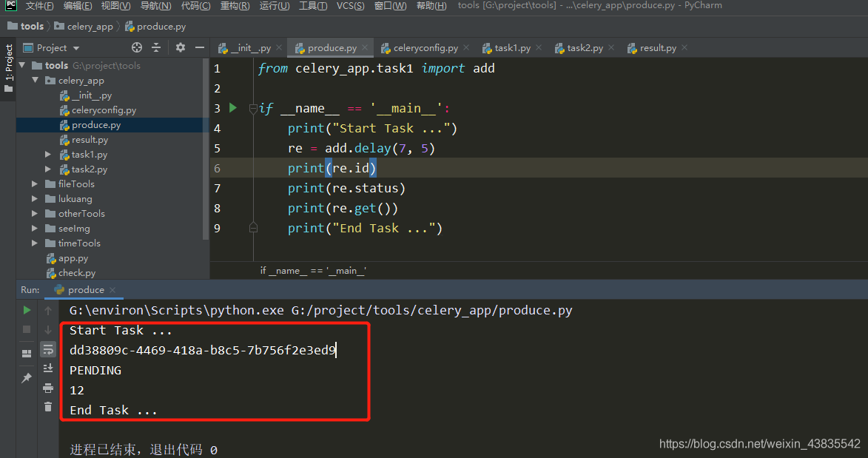Expand the otherTools folder
Viewport: 868px width, 458px height.
35,213
